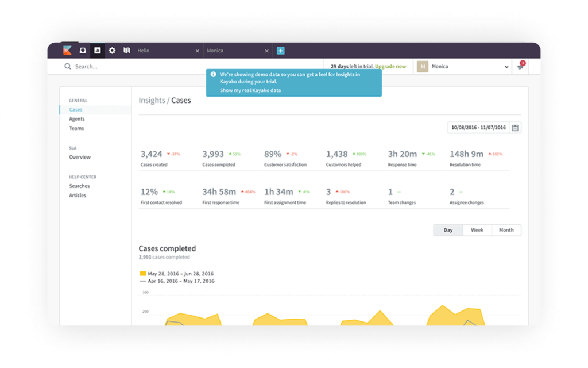Select the Insights icon in the top bar

click(x=96, y=50)
